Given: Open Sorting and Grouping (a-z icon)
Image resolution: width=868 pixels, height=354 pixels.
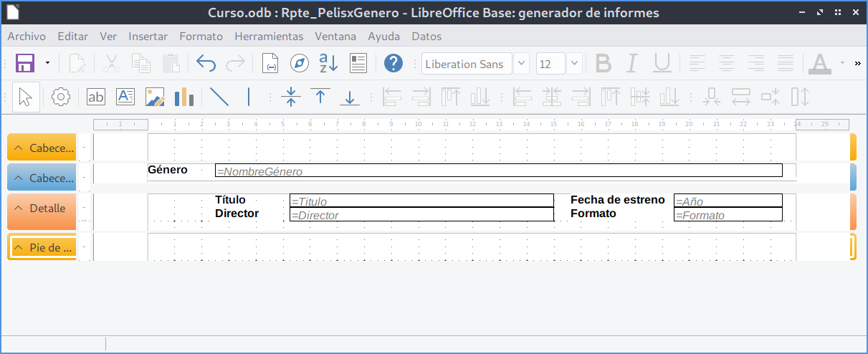Looking at the screenshot, I should click(328, 64).
